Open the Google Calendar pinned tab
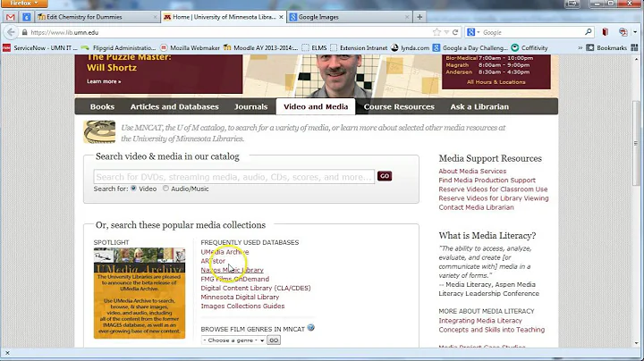The height and width of the screenshot is (361, 644). click(27, 17)
